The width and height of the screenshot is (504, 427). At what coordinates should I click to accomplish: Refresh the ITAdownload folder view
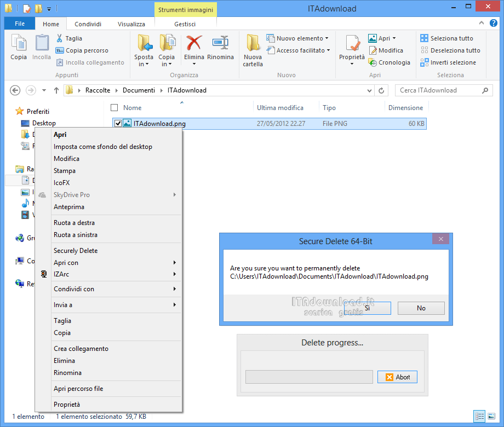click(x=381, y=91)
